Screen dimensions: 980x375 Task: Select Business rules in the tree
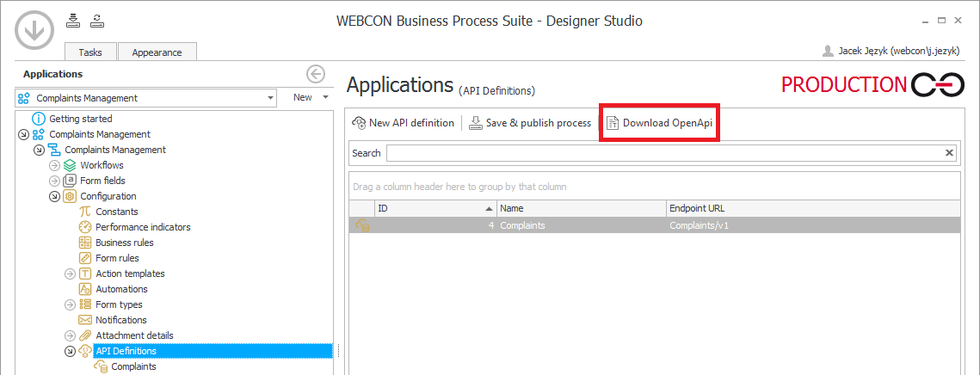125,243
